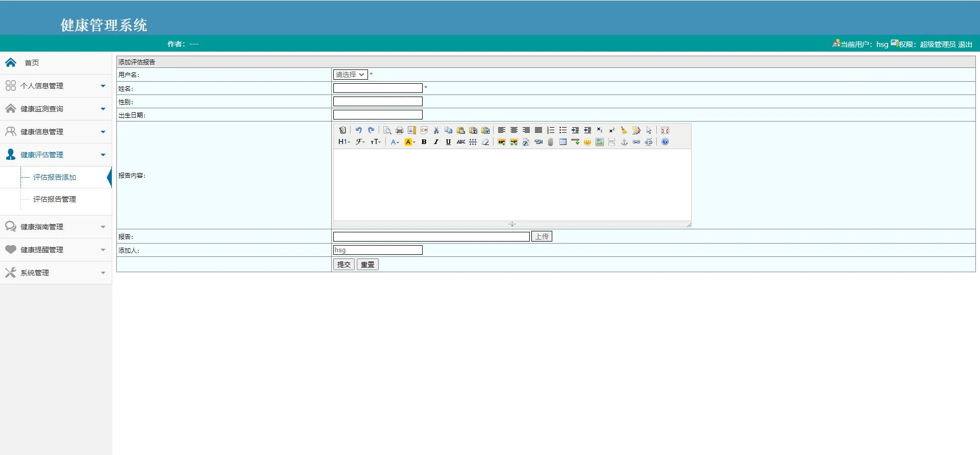Align text left in the editor
Image resolution: width=980 pixels, height=455 pixels.
(502, 130)
